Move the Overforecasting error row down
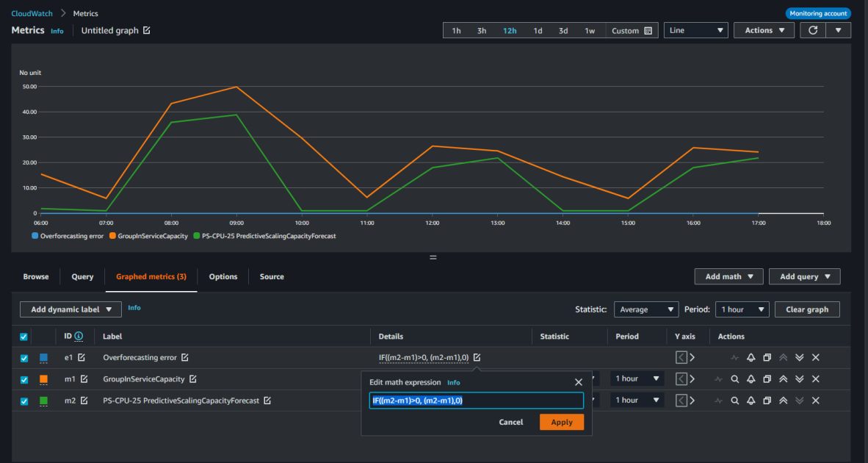Viewport: 868px width, 463px height. (800, 357)
